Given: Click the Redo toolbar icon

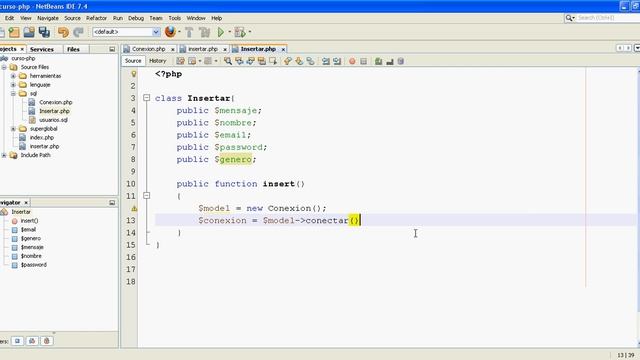Looking at the screenshot, I should [x=78, y=32].
